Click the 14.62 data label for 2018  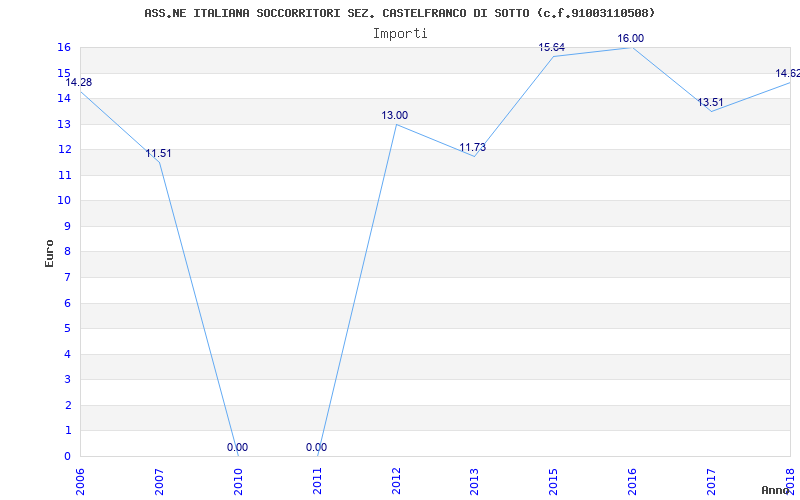(787, 73)
